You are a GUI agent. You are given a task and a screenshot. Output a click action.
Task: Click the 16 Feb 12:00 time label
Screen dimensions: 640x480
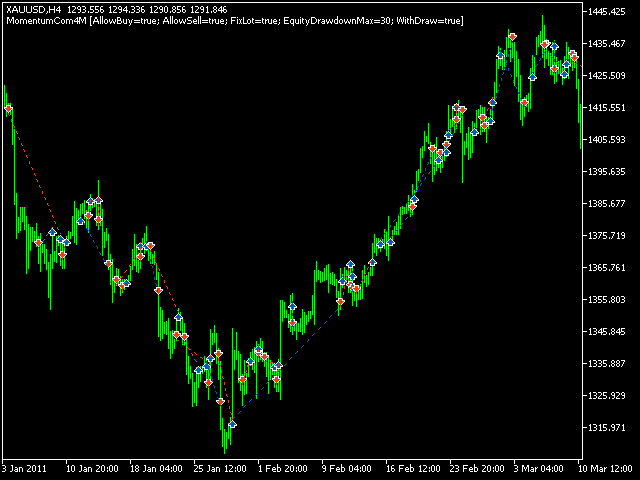click(413, 469)
